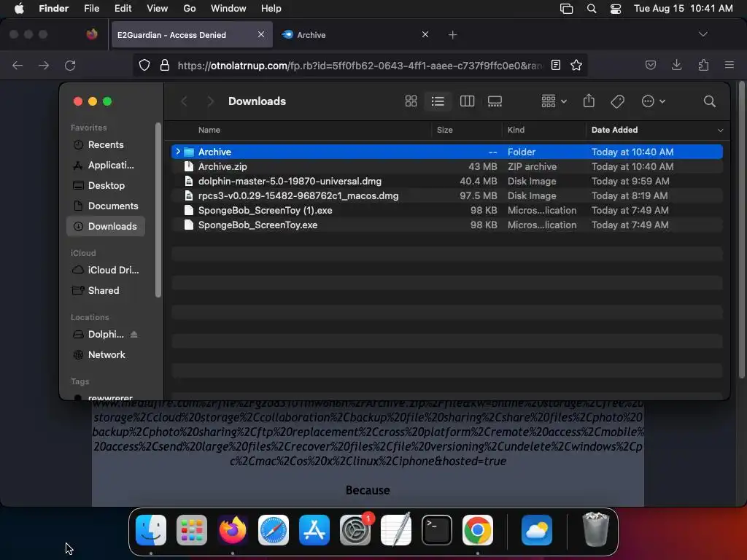Open Downloads in the Finder sidebar
Screen dimensions: 747x560
click(106, 226)
